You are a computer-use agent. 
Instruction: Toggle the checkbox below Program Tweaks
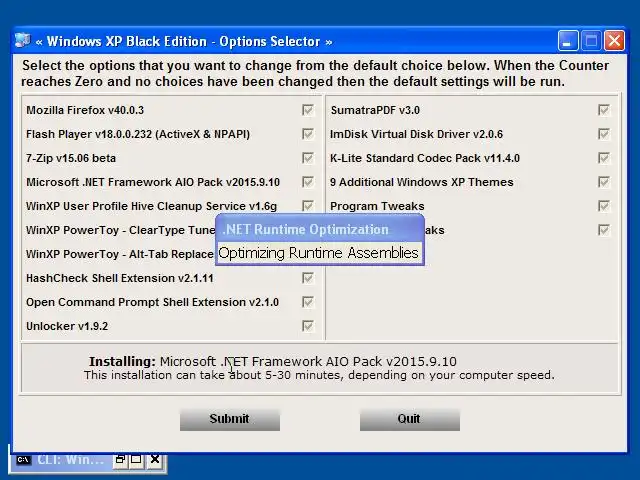pos(604,230)
